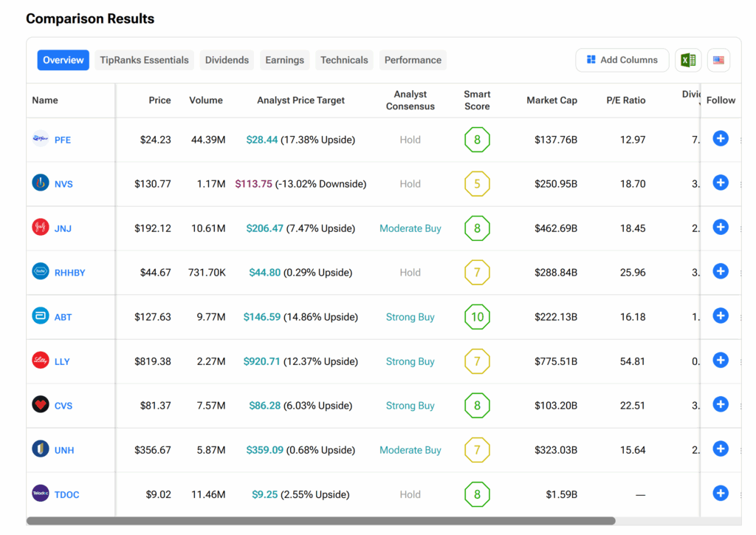Image resolution: width=756 pixels, height=535 pixels.
Task: Click the Excel export icon
Action: (x=688, y=61)
